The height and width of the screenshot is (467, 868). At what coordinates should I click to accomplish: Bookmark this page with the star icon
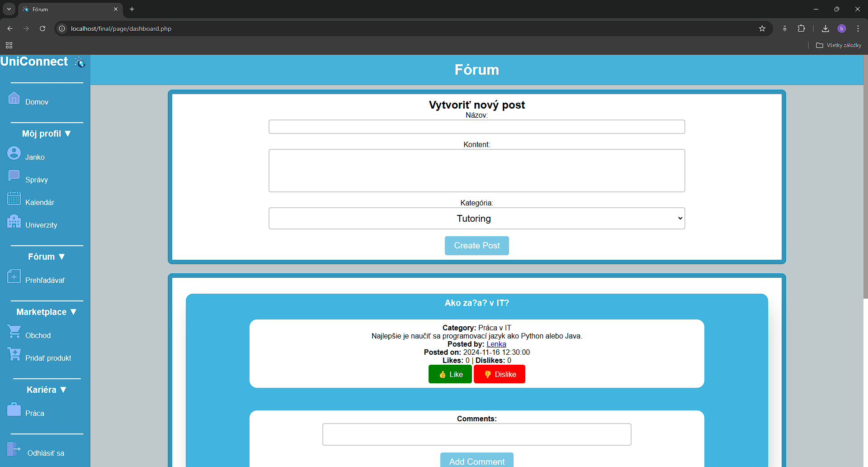pos(762,29)
